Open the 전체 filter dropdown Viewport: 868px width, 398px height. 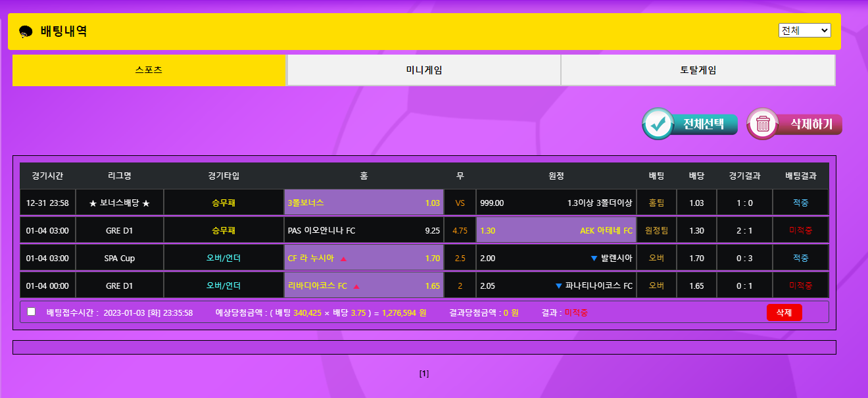(804, 30)
